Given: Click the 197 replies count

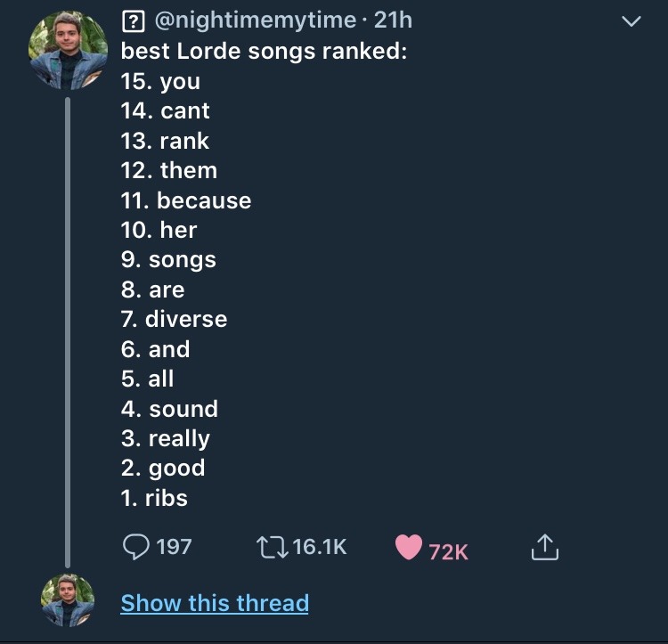Looking at the screenshot, I should click(x=174, y=546).
